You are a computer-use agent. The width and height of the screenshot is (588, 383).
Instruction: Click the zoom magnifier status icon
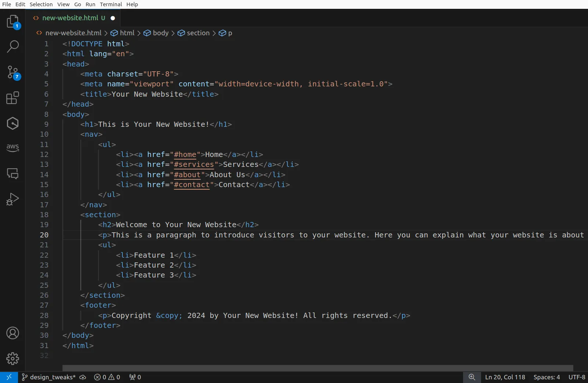coord(472,377)
